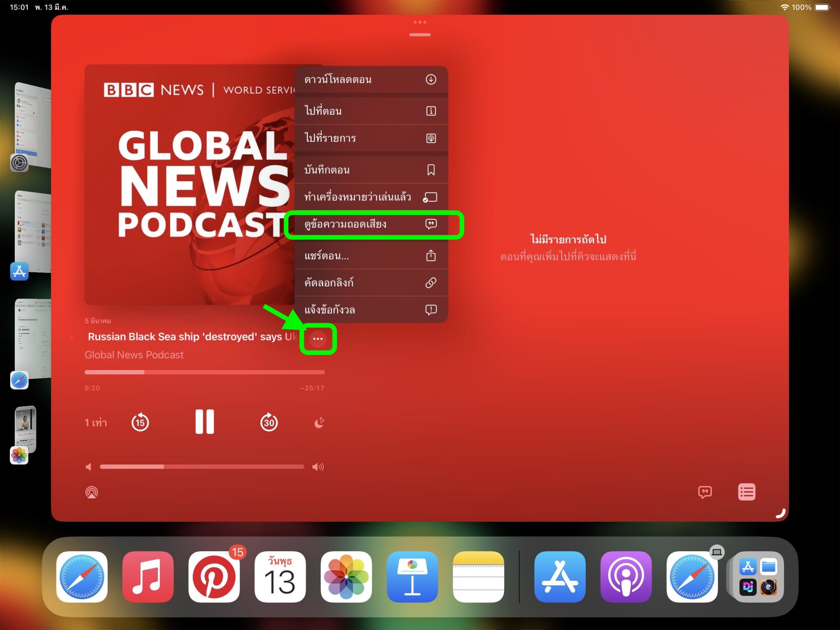Skip forward 30 seconds
This screenshot has height=630, width=840.
pos(269,422)
